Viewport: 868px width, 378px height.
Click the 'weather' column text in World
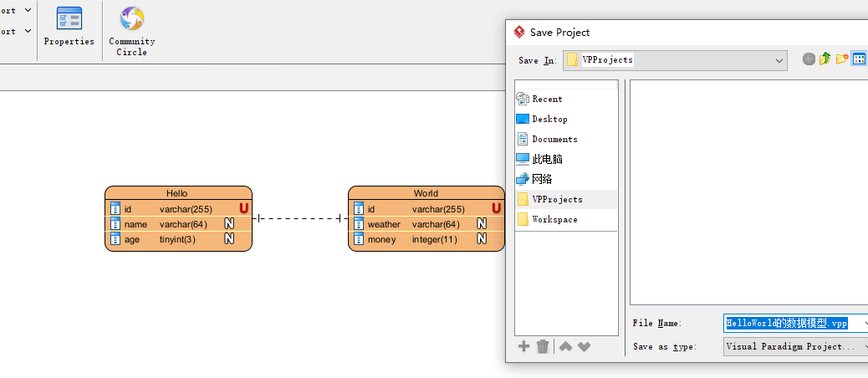pyautogui.click(x=384, y=224)
